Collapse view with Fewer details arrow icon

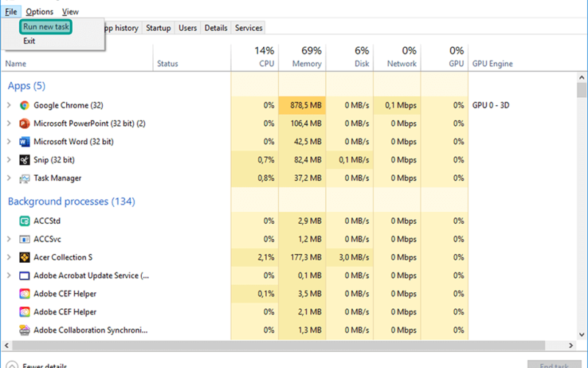[12, 365]
